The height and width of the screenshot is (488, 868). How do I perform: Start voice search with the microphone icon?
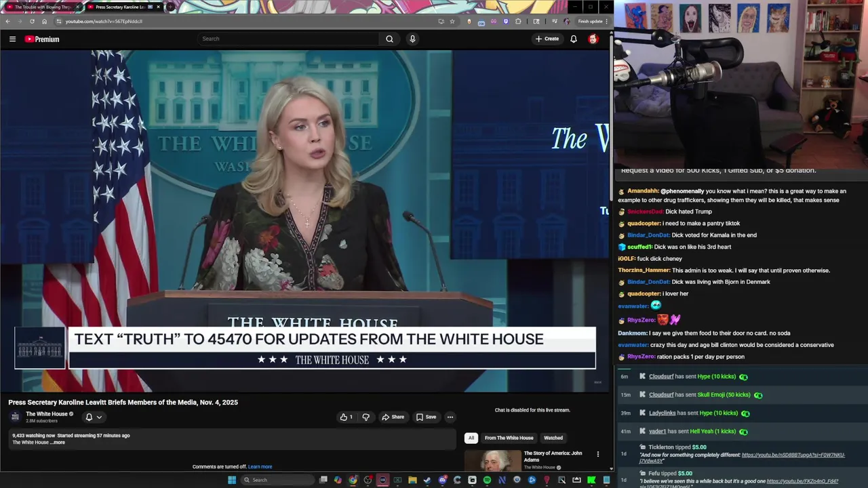(412, 39)
